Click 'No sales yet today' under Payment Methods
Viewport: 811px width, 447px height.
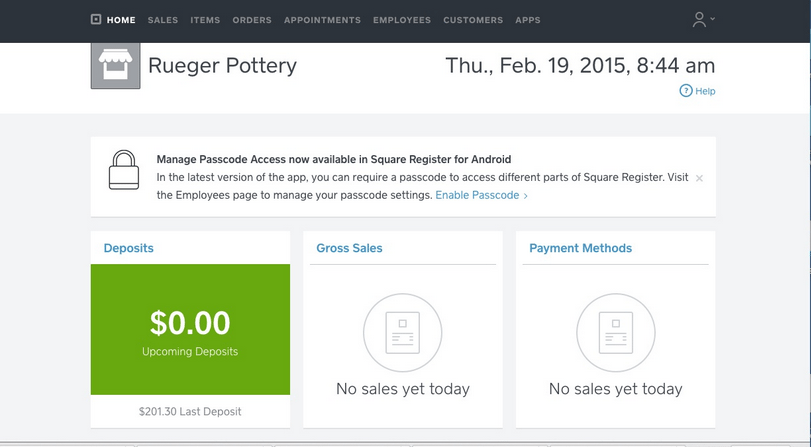615,389
